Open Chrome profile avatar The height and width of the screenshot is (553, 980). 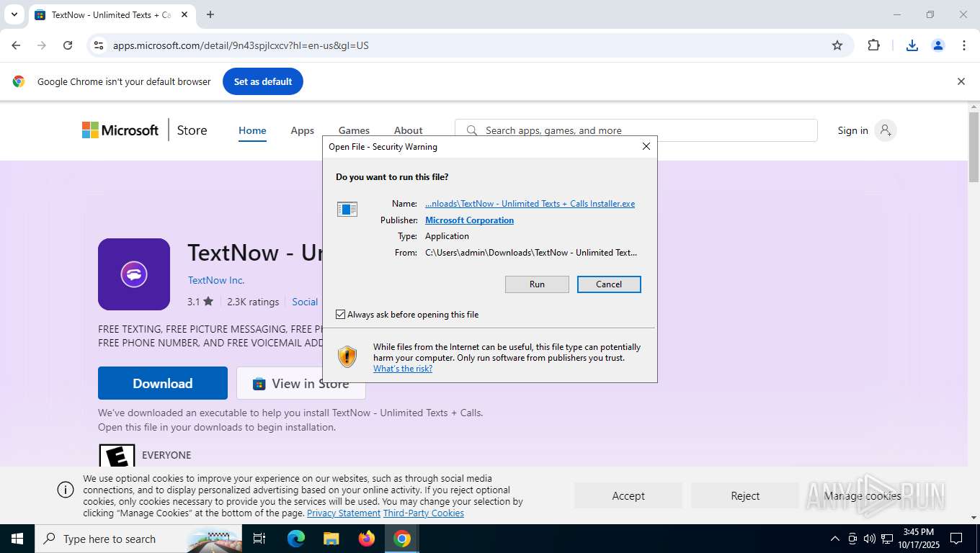pyautogui.click(x=938, y=45)
